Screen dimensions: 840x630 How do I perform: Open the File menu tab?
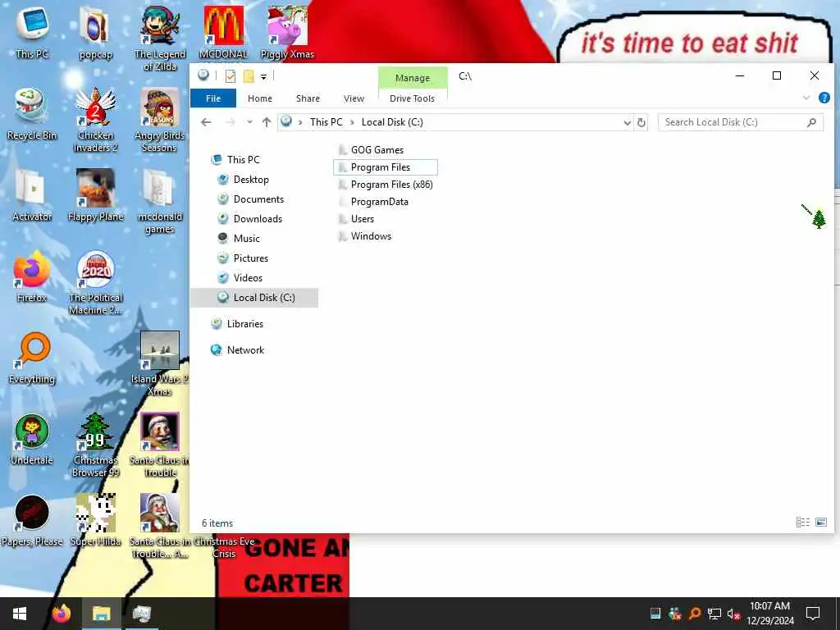coord(213,98)
